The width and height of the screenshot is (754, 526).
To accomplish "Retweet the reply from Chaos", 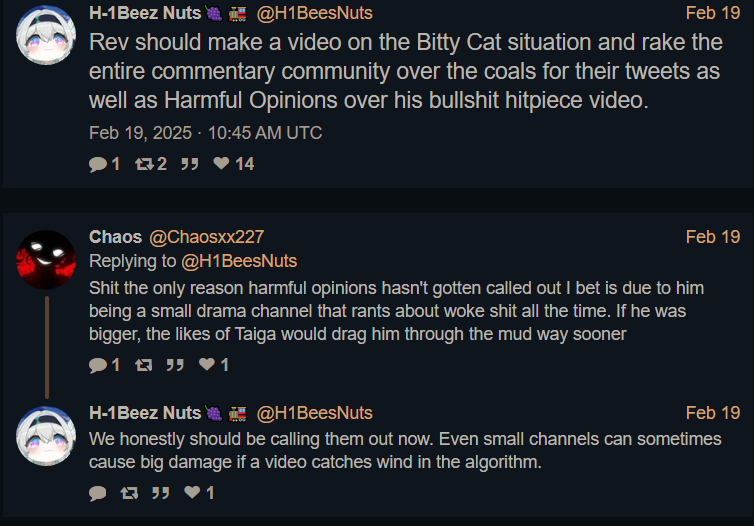I will (x=143, y=365).
